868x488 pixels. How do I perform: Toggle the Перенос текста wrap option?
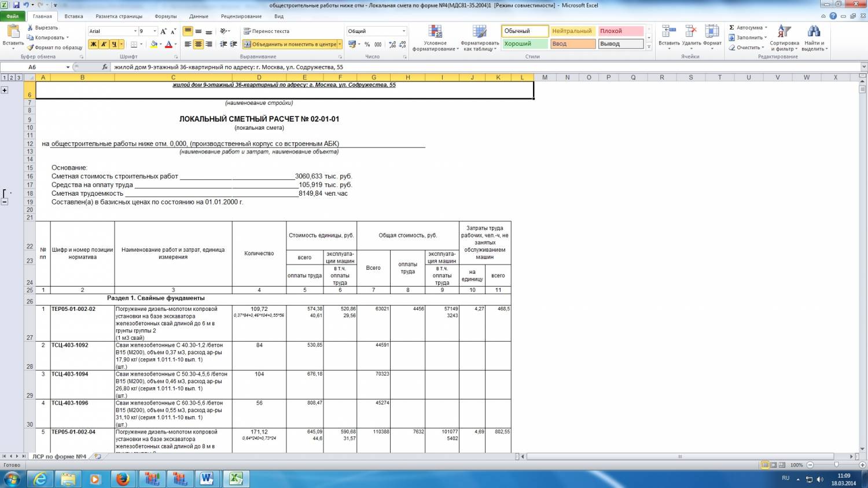(266, 31)
